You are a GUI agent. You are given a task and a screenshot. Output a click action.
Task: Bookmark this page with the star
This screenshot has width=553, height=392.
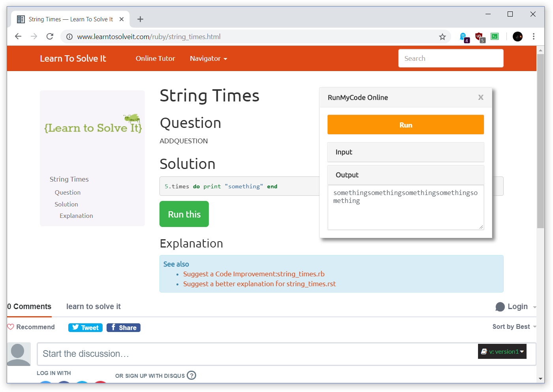click(x=442, y=37)
